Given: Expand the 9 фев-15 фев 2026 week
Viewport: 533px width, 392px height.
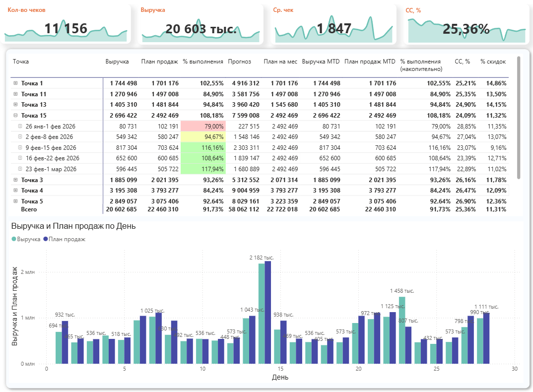Looking at the screenshot, I should 20,148.
